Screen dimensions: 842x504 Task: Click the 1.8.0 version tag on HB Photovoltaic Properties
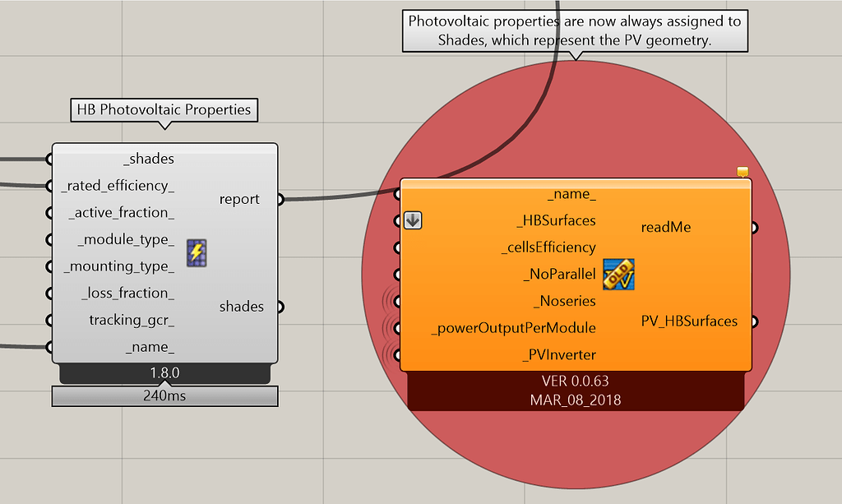point(164,373)
